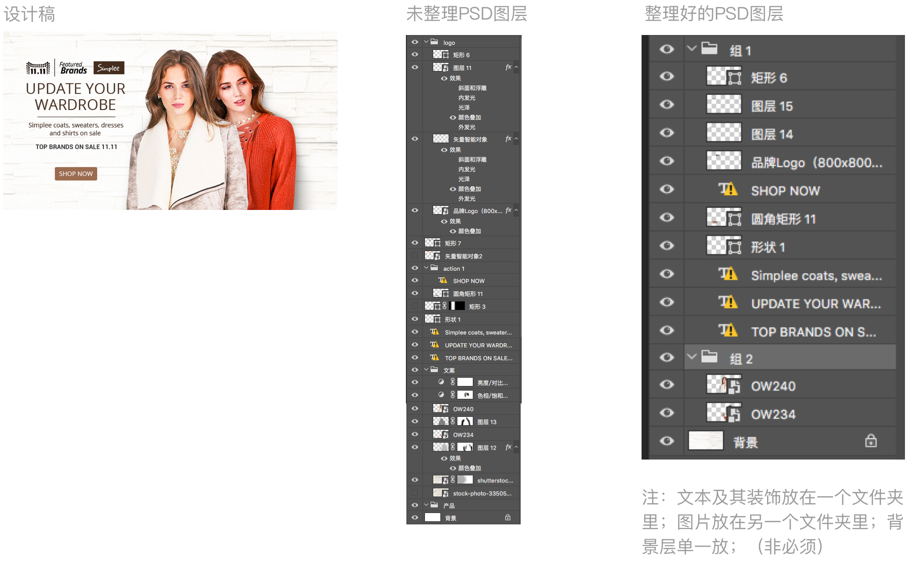Click the text icon beside UPDATE YOUR WAR...
Image resolution: width=924 pixels, height=564 pixels.
pos(728,302)
